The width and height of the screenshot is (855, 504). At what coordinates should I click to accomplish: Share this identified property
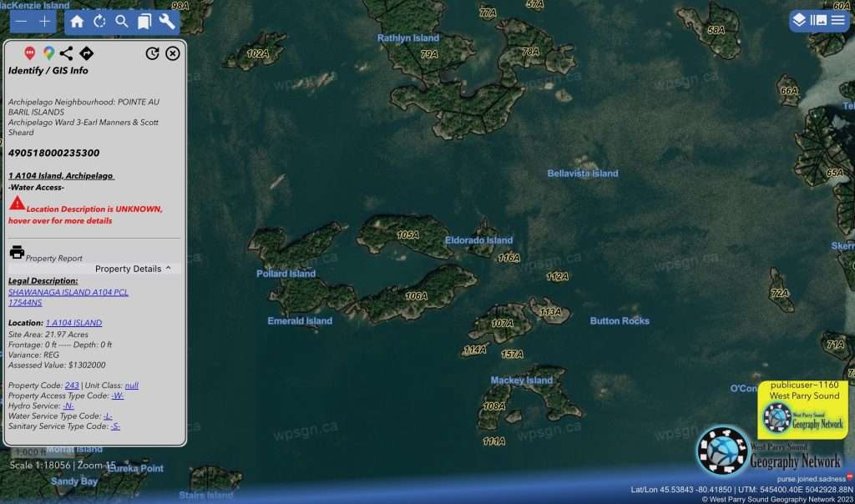67,53
